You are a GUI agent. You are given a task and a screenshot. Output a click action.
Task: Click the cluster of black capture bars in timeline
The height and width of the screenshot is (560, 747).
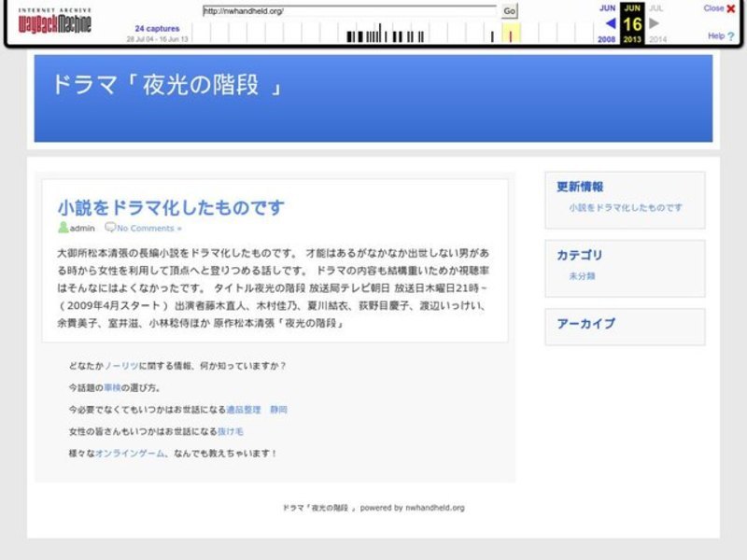click(x=385, y=35)
